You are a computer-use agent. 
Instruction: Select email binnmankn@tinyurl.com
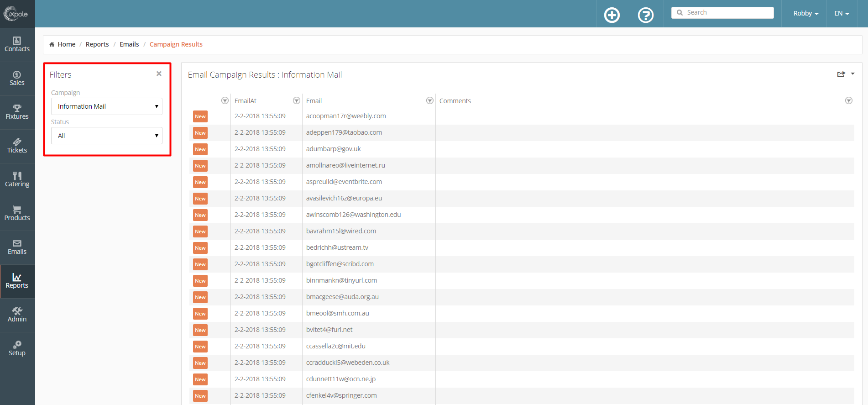coord(341,280)
